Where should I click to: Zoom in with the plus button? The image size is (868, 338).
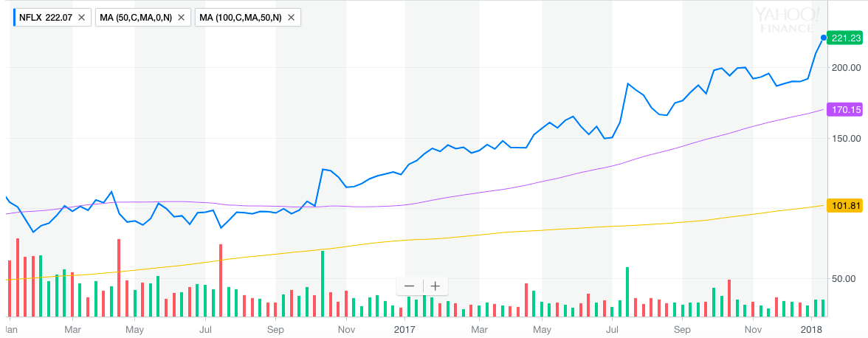click(x=435, y=286)
